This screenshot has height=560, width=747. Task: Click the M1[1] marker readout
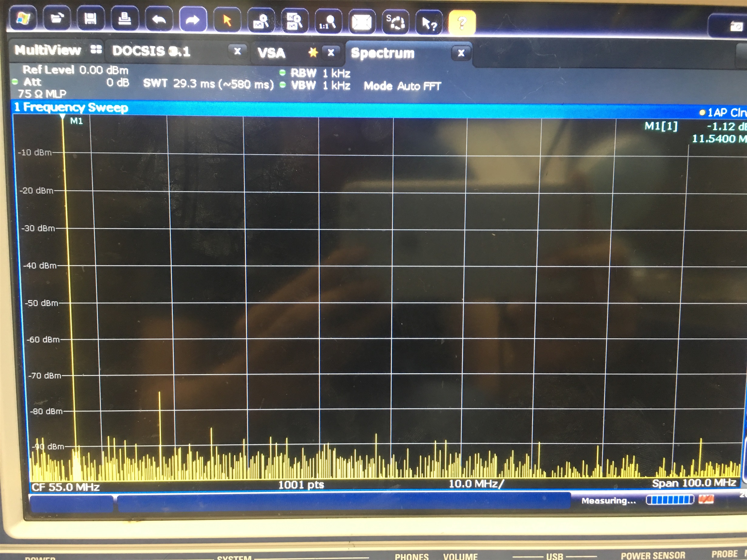point(661,126)
